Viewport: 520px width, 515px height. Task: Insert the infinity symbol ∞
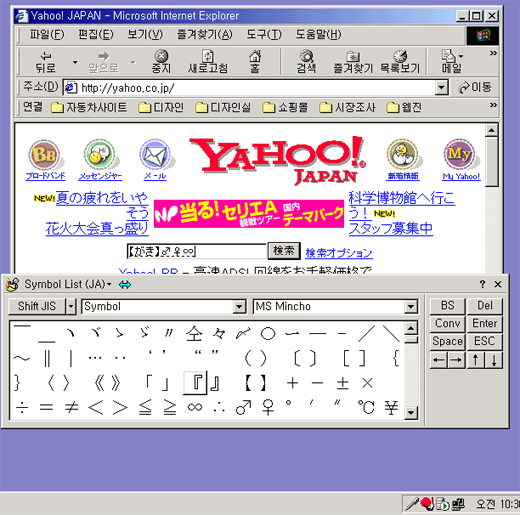click(x=195, y=407)
